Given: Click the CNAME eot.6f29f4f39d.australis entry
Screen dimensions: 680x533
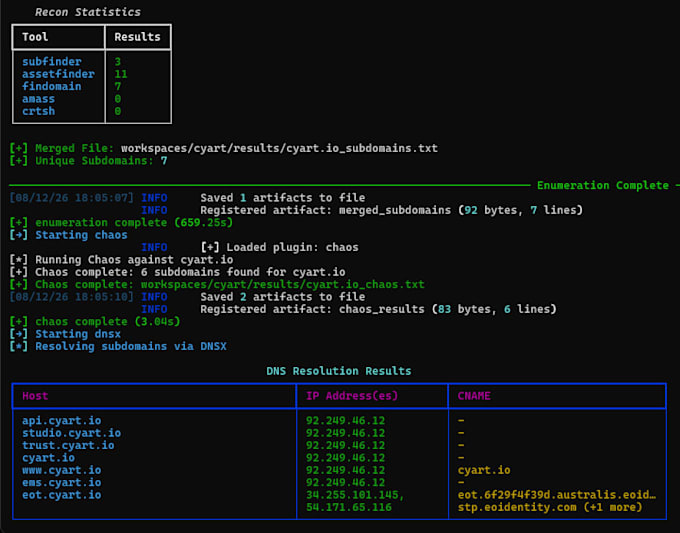Looking at the screenshot, I should point(557,495).
